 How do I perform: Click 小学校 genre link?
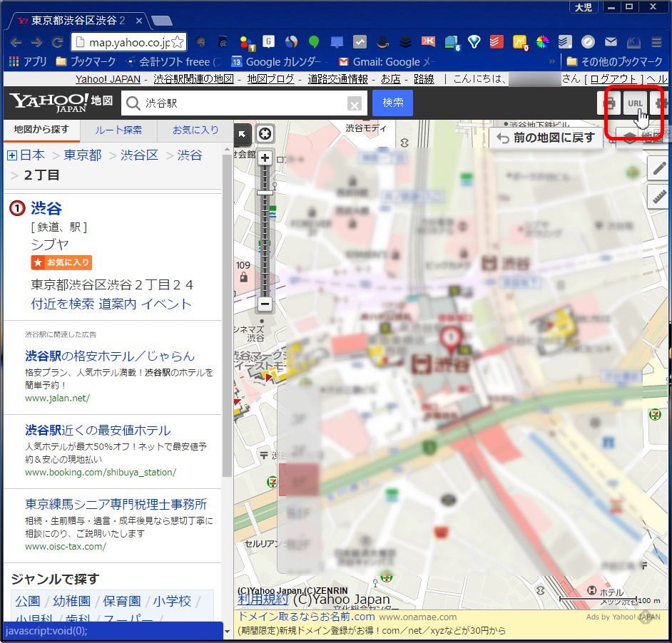(172, 602)
